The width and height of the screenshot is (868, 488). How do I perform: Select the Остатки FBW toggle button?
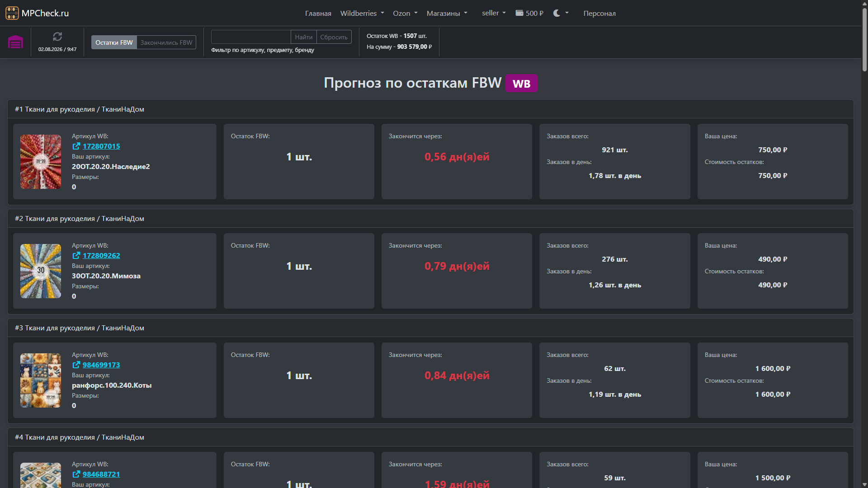click(114, 42)
